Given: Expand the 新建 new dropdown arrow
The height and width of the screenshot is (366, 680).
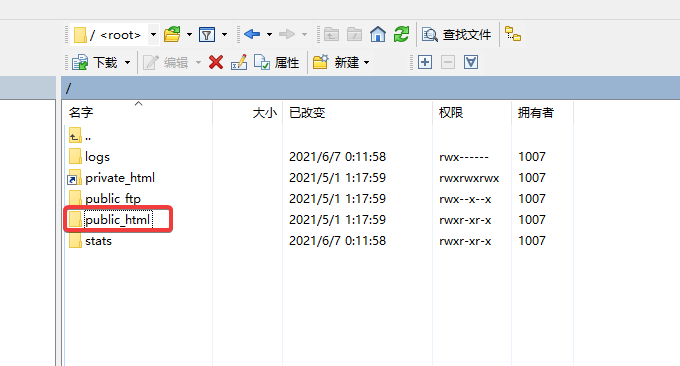Looking at the screenshot, I should [366, 62].
